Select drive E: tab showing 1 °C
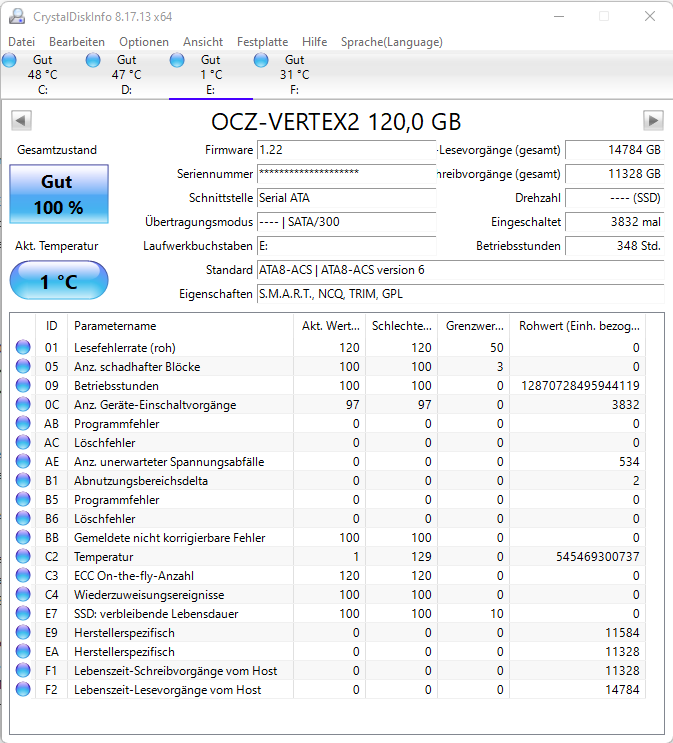The image size is (673, 743). tap(210, 74)
